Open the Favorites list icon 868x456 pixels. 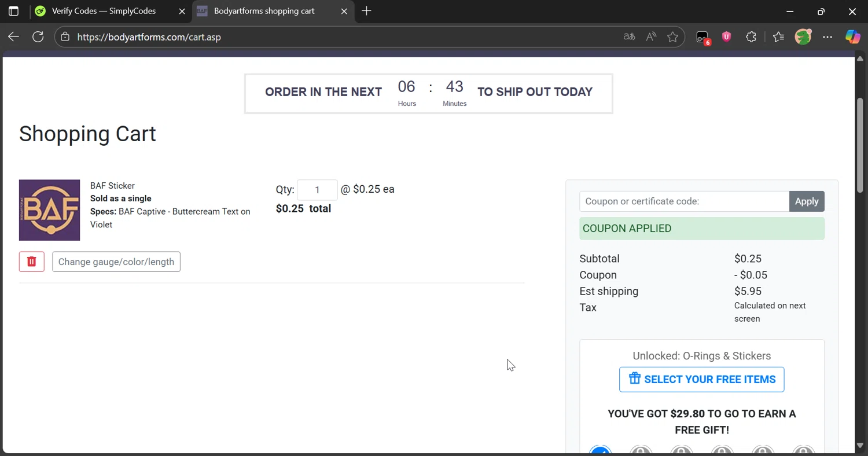pos(778,37)
